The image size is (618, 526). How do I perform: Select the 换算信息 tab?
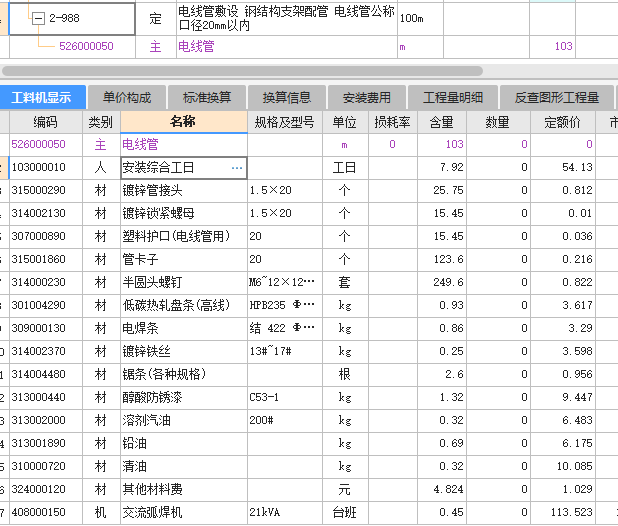[287, 97]
